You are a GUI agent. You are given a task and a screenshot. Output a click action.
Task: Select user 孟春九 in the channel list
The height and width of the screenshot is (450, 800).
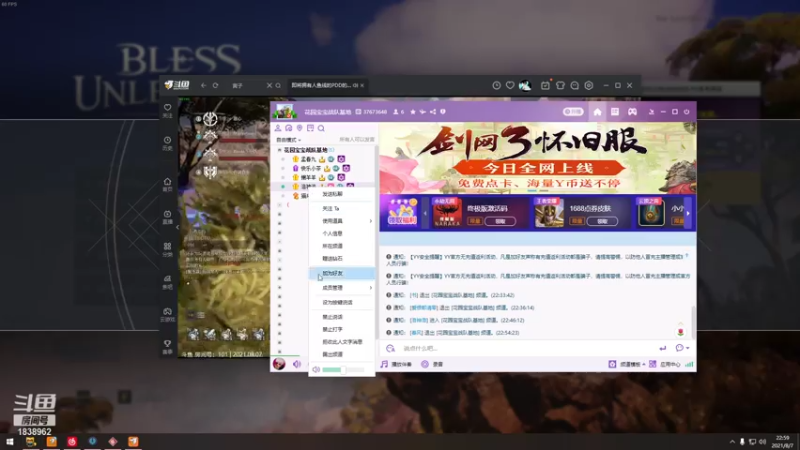pyautogui.click(x=308, y=159)
